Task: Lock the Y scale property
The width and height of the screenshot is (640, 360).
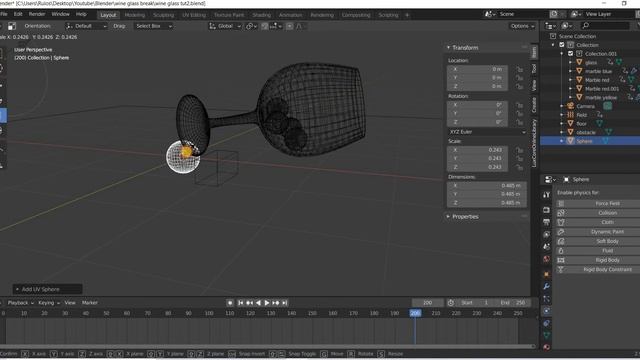Action: click(519, 158)
